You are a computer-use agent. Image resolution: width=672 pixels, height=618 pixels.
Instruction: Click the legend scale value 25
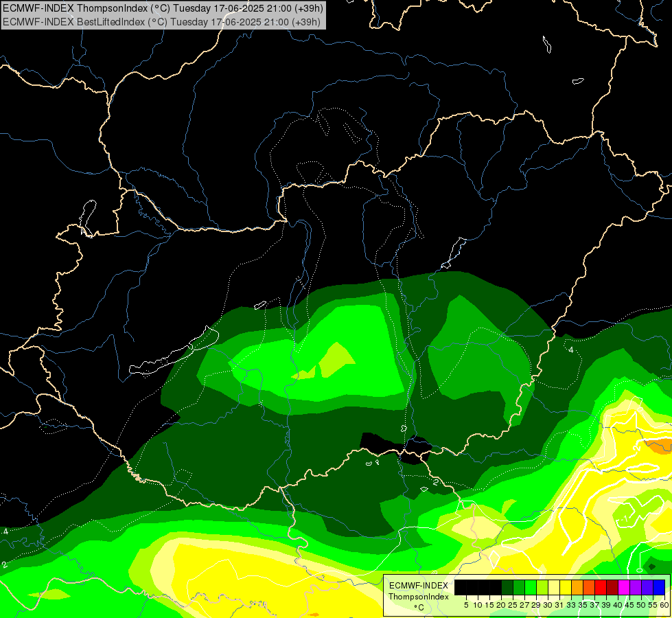pyautogui.click(x=513, y=605)
